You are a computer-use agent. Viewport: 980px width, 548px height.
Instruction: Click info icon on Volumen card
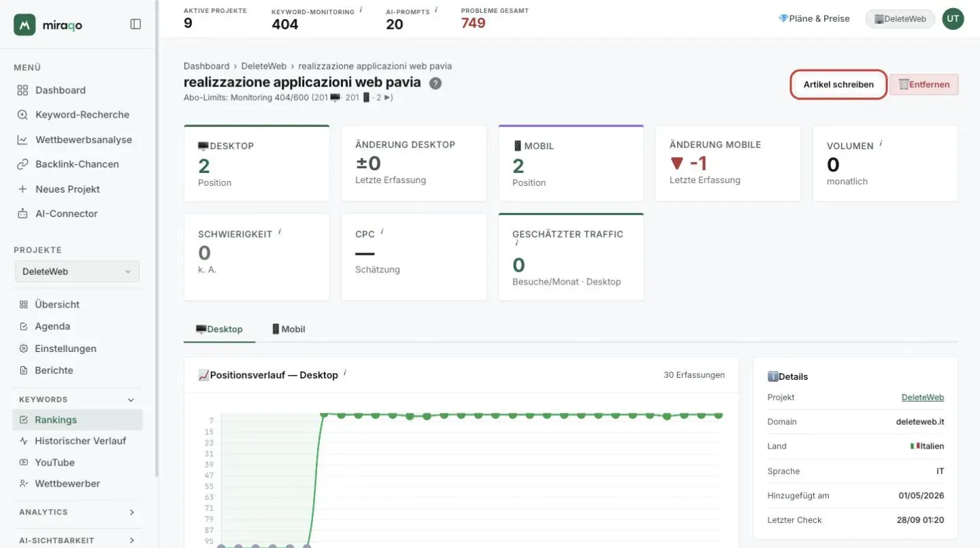881,144
